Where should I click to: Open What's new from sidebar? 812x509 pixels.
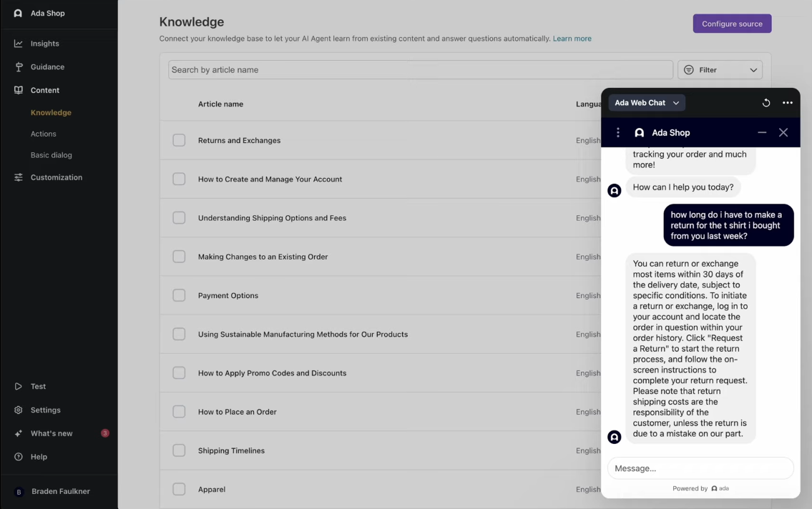(x=52, y=433)
